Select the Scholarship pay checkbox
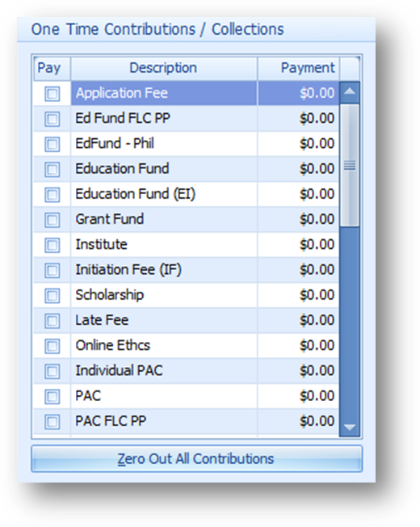 pos(52,296)
